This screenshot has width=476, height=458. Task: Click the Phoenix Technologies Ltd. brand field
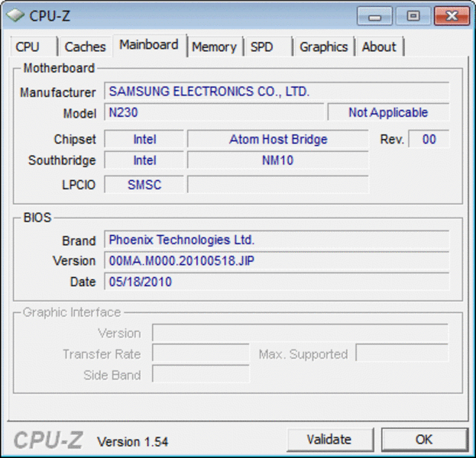277,240
